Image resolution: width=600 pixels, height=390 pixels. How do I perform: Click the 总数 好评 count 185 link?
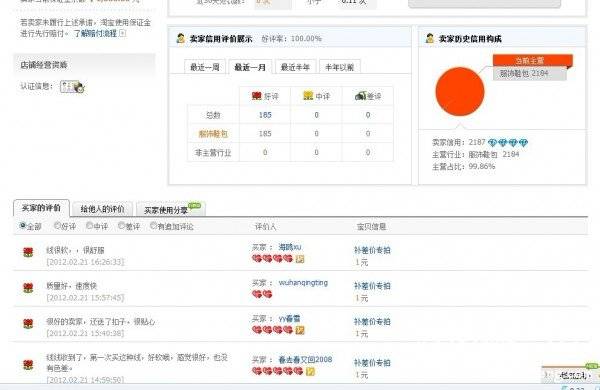point(265,114)
